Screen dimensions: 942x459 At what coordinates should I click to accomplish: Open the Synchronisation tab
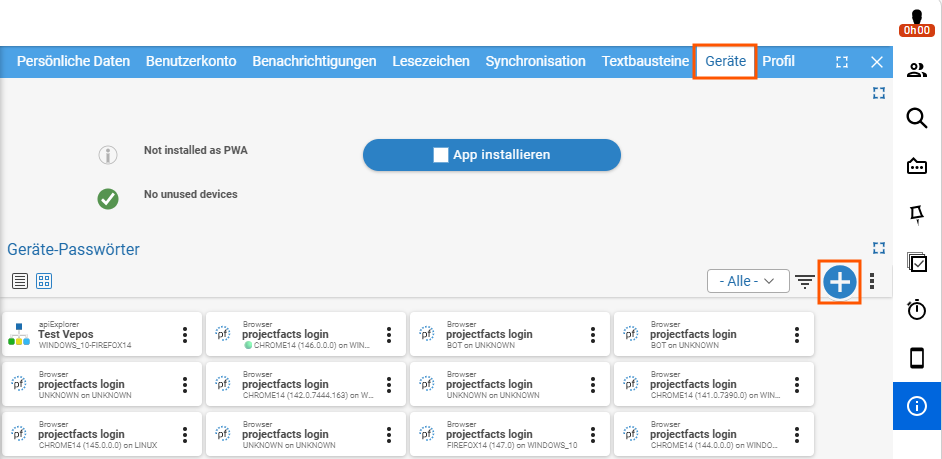535,61
